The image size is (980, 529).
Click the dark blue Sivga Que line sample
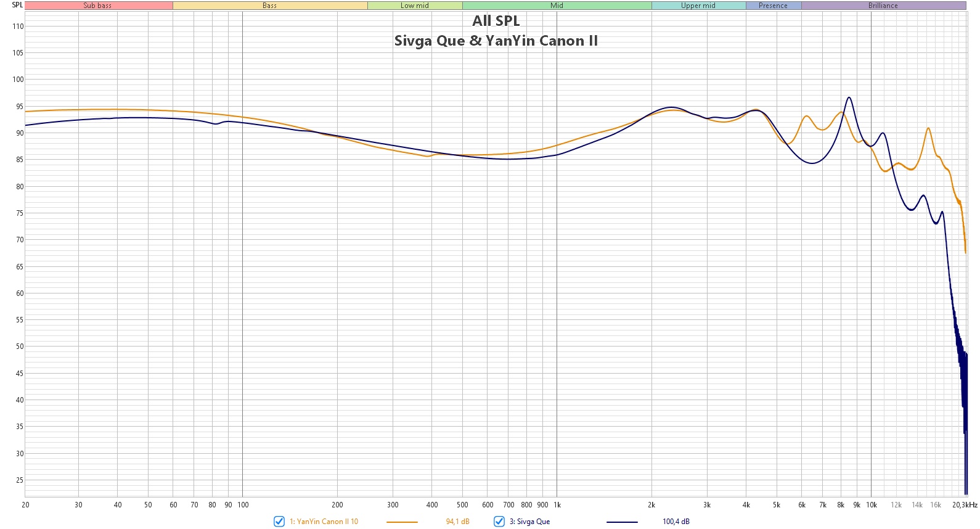622,522
